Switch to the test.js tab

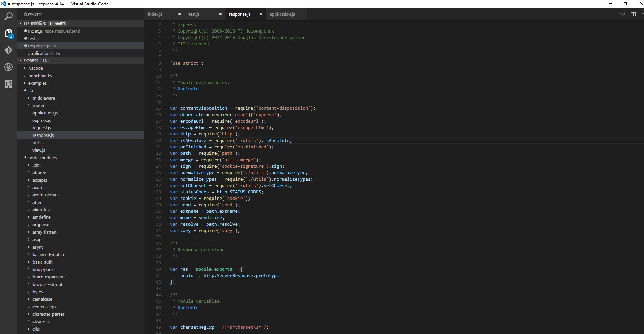tap(205, 14)
